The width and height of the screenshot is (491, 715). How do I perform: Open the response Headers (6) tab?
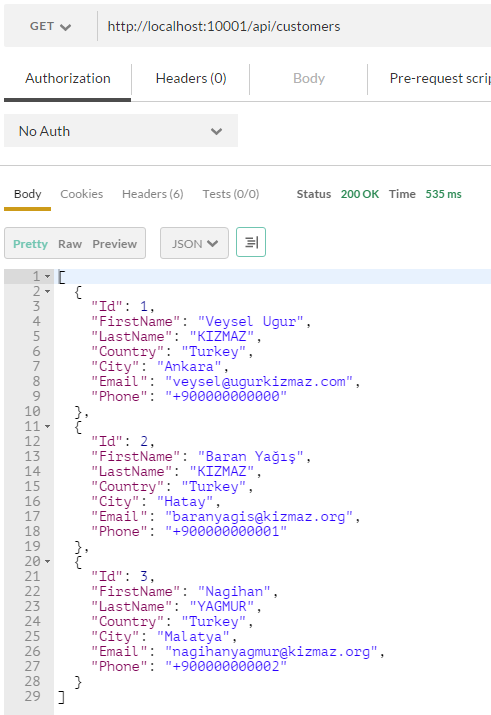point(153,194)
